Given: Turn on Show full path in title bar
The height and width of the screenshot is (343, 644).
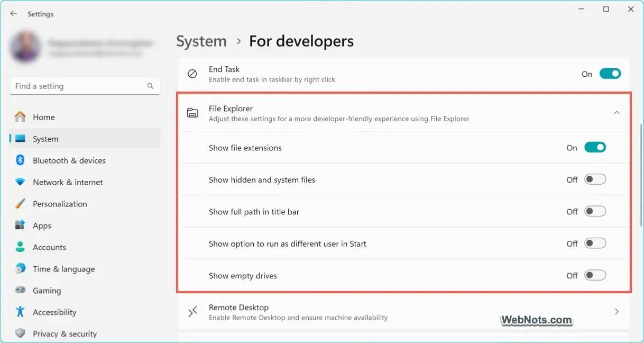Looking at the screenshot, I should click(595, 212).
